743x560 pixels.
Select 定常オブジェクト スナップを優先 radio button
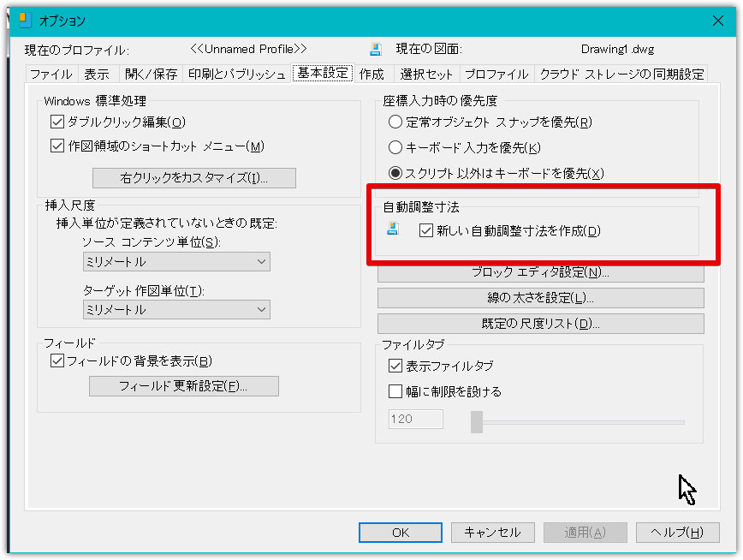point(395,122)
